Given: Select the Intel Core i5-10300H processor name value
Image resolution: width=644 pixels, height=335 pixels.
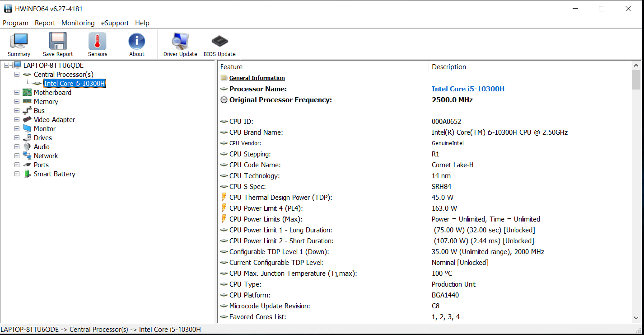Looking at the screenshot, I should 468,89.
